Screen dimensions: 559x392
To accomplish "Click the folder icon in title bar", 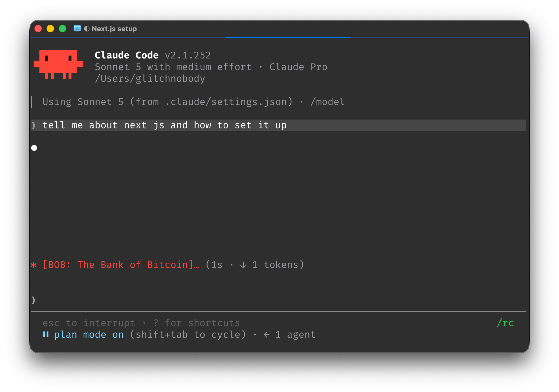I will [x=77, y=28].
